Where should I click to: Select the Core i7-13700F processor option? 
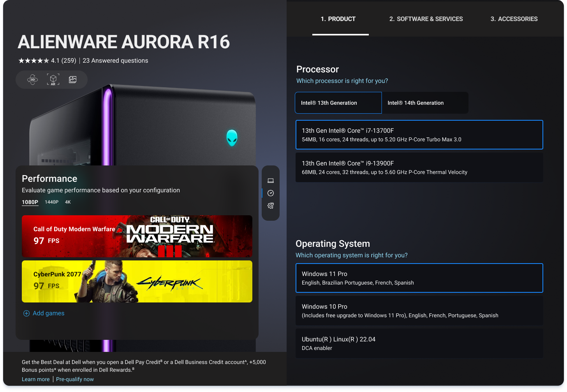pyautogui.click(x=419, y=135)
